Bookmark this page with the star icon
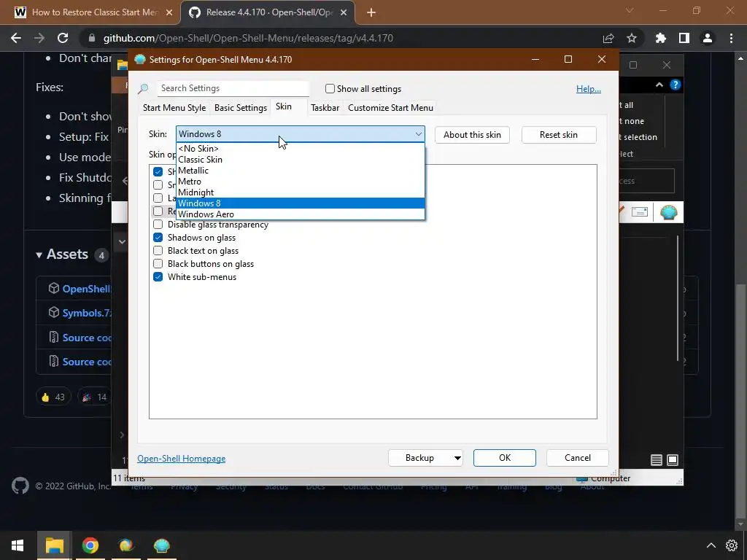The image size is (747, 560). tap(632, 38)
